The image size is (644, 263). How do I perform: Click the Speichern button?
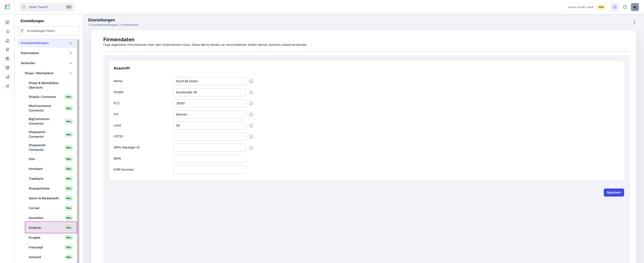(x=614, y=193)
